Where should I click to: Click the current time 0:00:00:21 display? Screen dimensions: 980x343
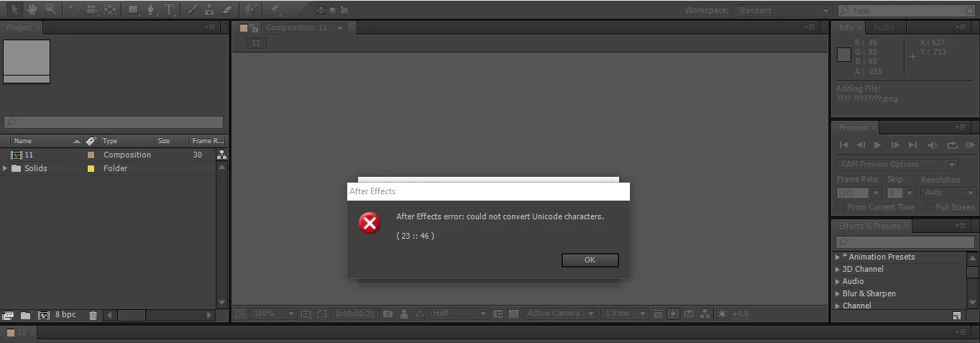[x=355, y=314]
